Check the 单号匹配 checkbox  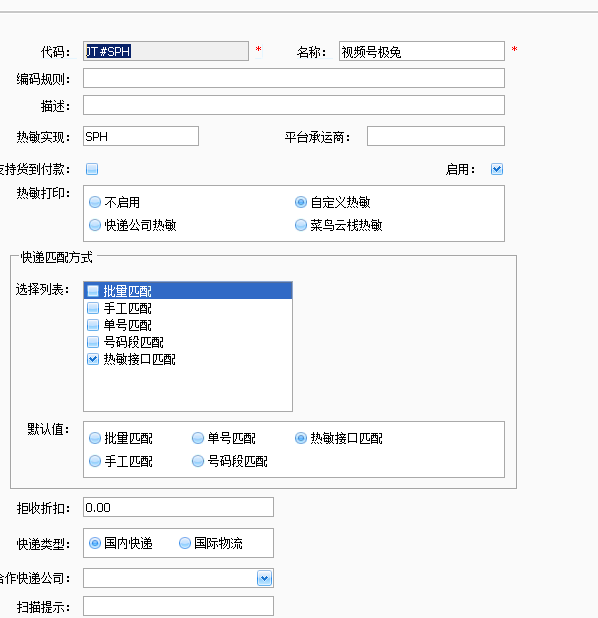coord(93,325)
